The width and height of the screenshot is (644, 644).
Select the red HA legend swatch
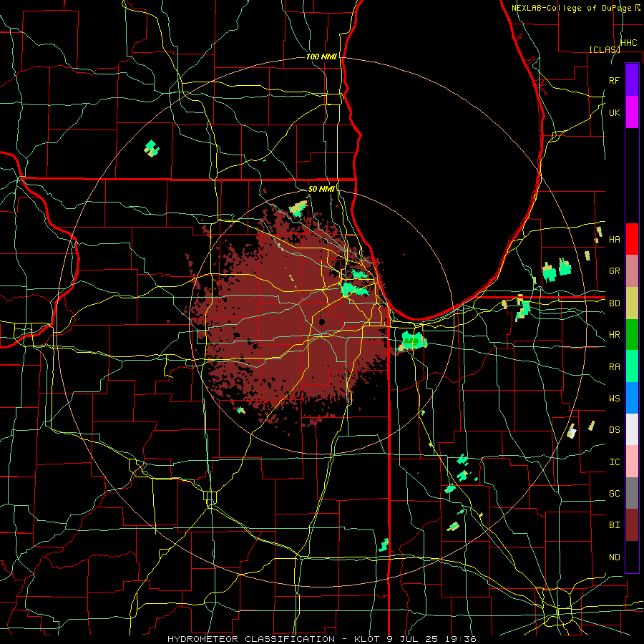(632, 239)
